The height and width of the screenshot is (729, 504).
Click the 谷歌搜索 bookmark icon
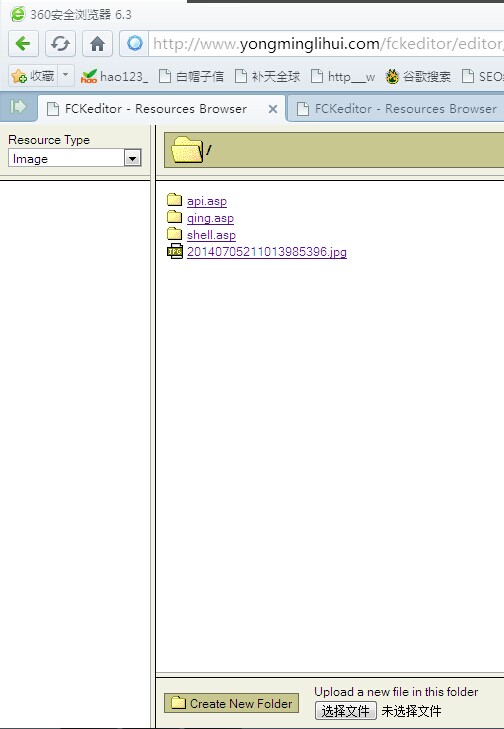tap(392, 76)
